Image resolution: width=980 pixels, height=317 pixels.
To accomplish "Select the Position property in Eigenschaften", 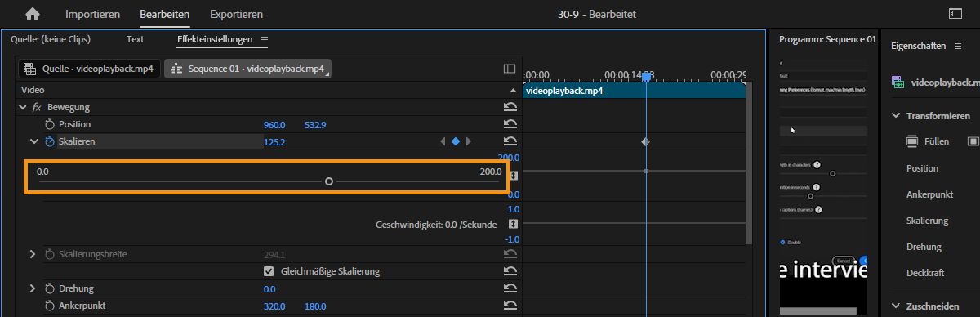I will click(x=923, y=168).
